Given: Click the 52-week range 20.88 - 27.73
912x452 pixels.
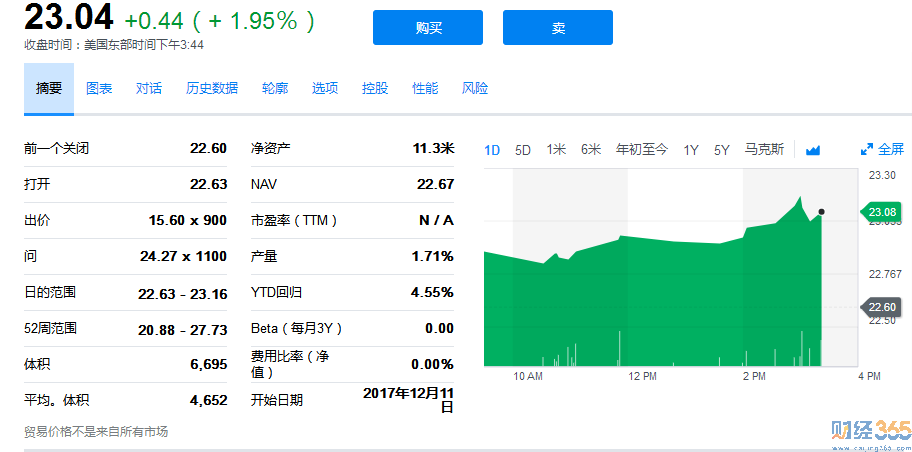Looking at the screenshot, I should [183, 330].
